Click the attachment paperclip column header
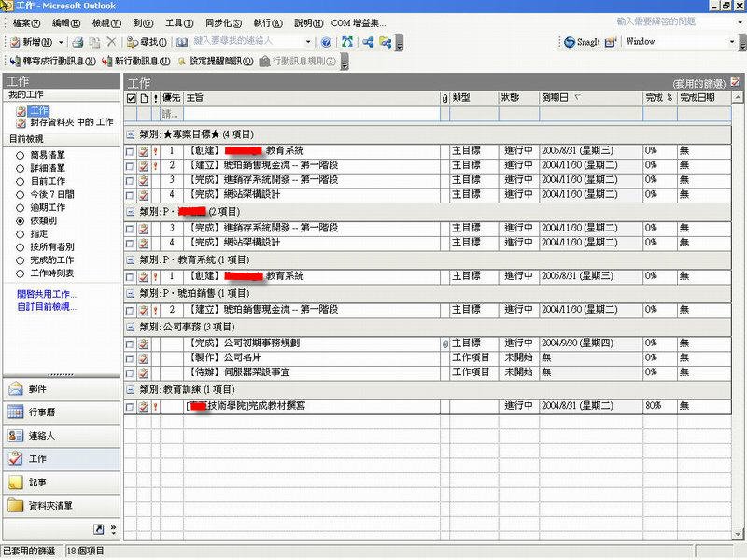This screenshot has width=747, height=560. [444, 98]
